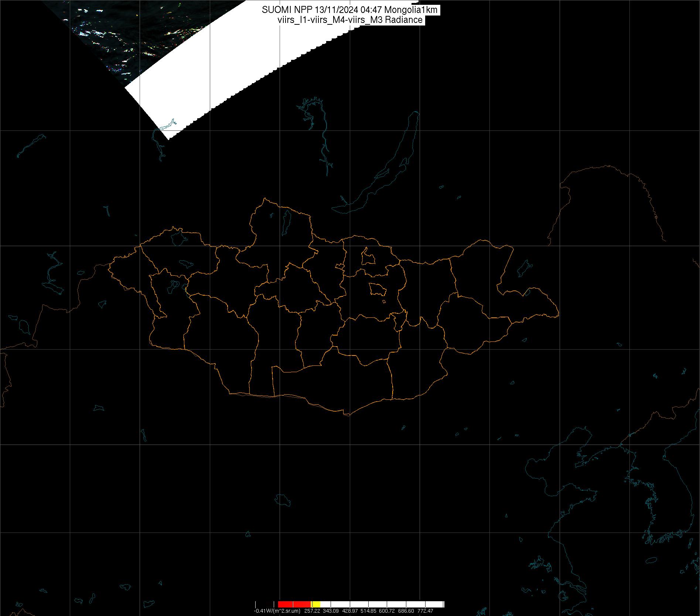Click the Khövsgöl lake outline in northern Mongolia
The image size is (700, 616).
pos(286,223)
